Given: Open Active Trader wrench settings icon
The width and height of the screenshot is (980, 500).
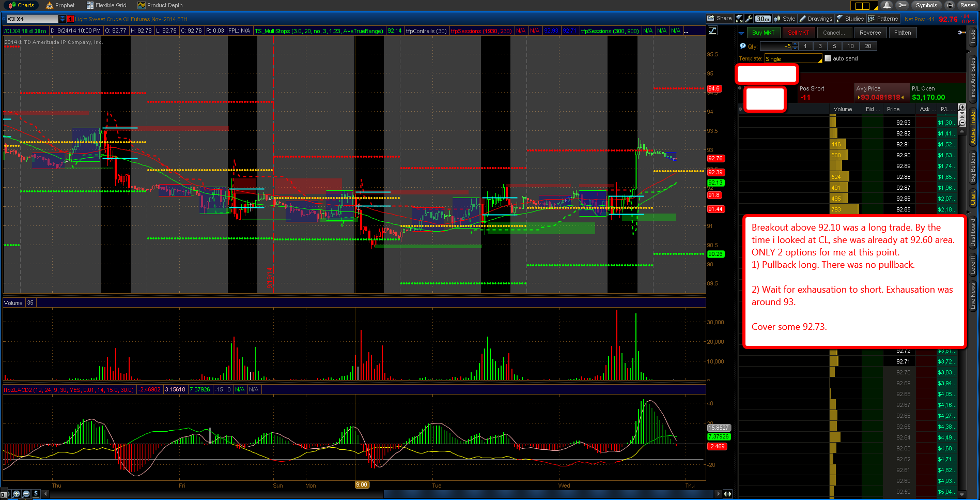Looking at the screenshot, I should pyautogui.click(x=961, y=33).
